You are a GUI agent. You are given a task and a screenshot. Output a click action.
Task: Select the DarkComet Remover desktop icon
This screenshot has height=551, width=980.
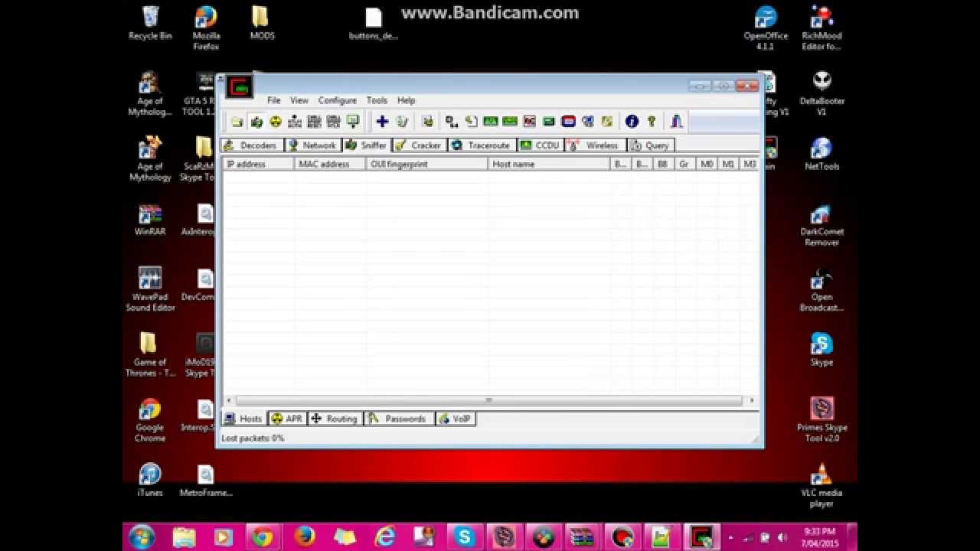pyautogui.click(x=822, y=224)
